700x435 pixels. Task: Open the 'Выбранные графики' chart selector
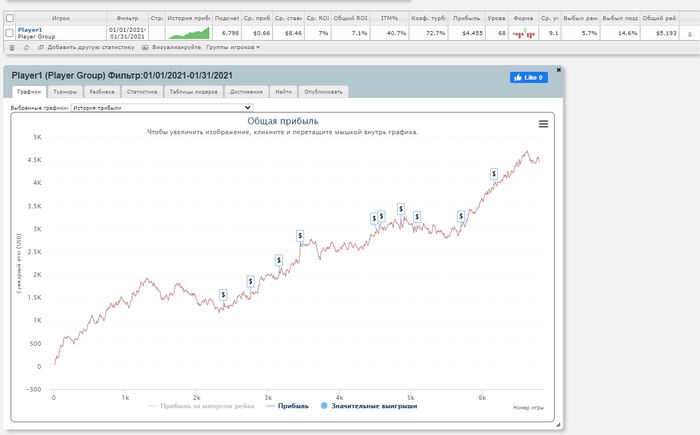162,108
